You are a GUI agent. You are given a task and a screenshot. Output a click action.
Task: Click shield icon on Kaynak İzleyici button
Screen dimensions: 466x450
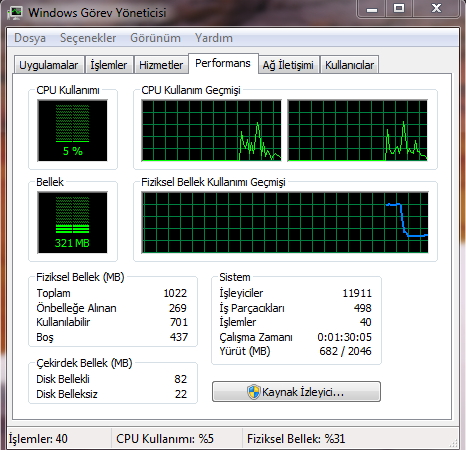tap(254, 392)
